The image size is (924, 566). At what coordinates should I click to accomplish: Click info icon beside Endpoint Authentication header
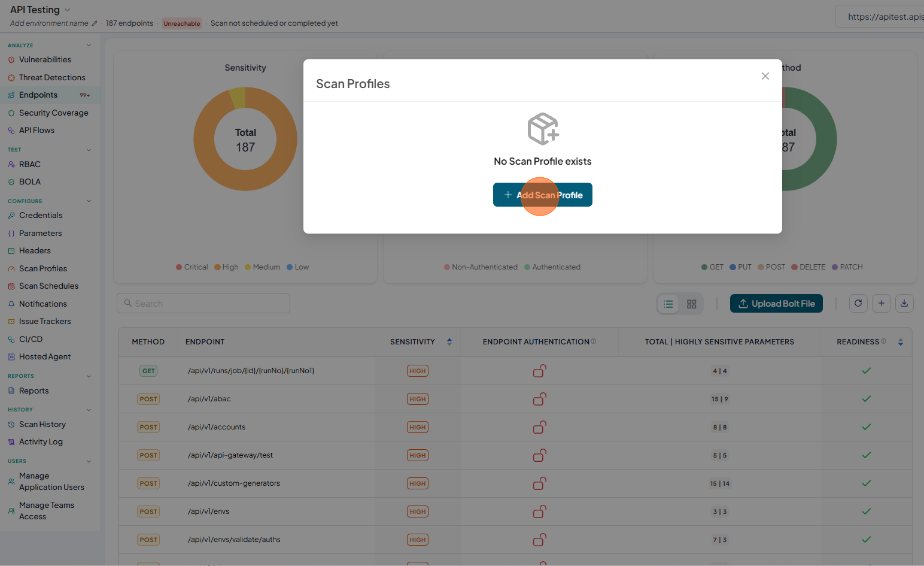pos(594,341)
